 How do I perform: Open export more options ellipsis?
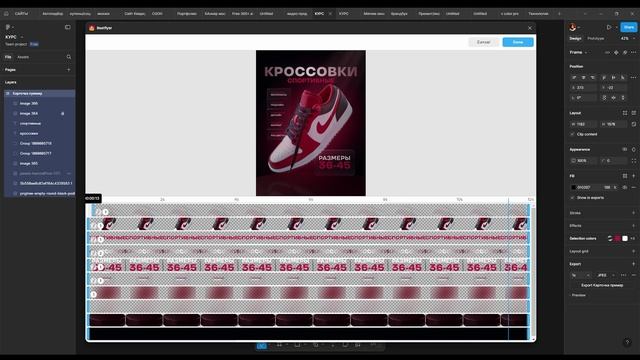(x=623, y=276)
